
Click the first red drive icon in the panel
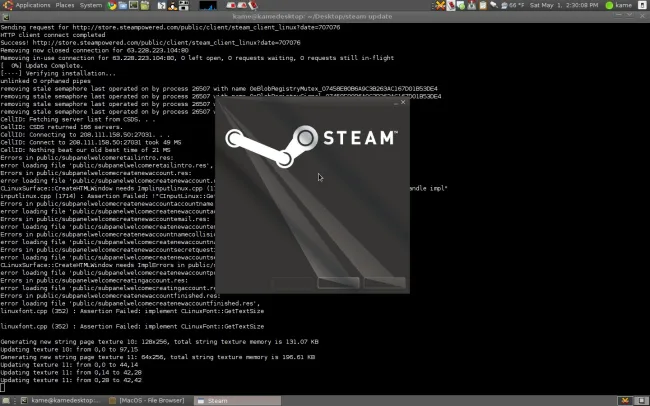pyautogui.click(x=231, y=5)
